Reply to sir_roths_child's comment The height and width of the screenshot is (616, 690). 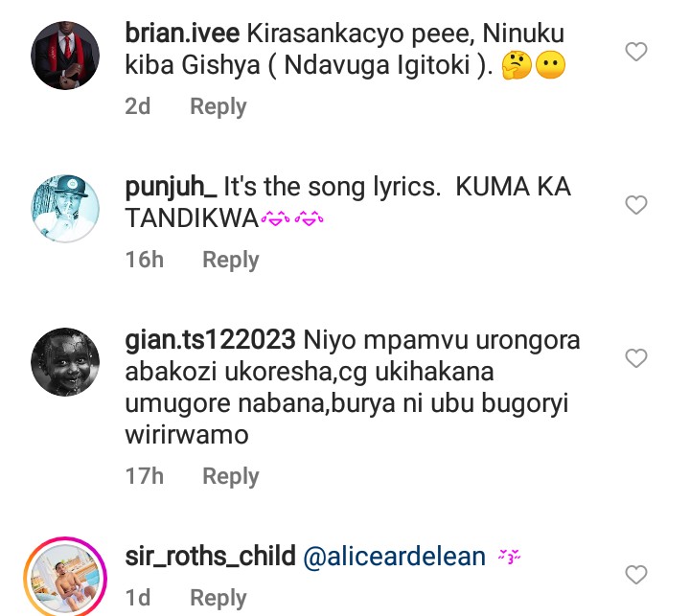218,598
